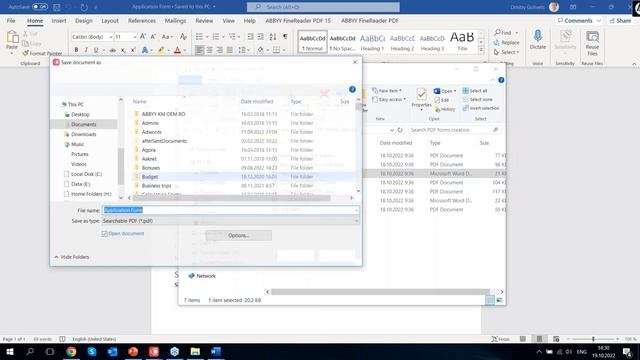Viewport: 640px width, 360px height.
Task: Click the Reuse Files icon
Action: coord(592,38)
